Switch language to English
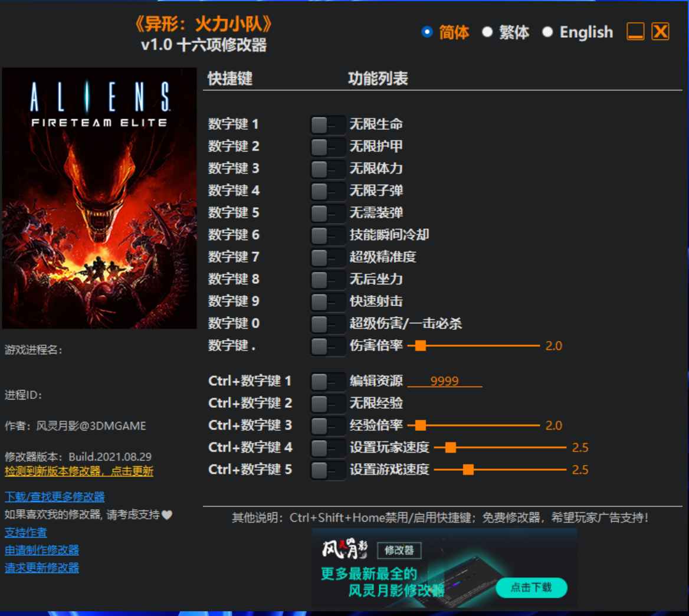 point(547,32)
